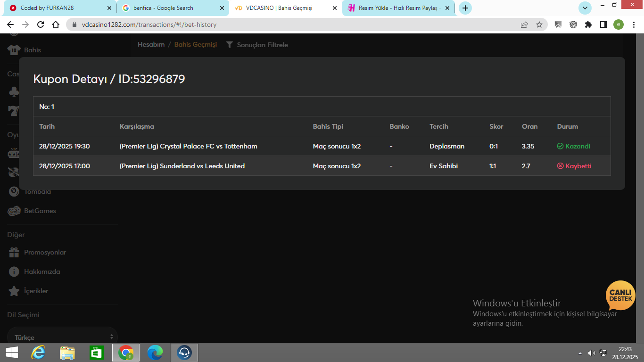Screen dimensions: 644x362
Task: Open File Explorer from taskbar
Action: point(67,353)
